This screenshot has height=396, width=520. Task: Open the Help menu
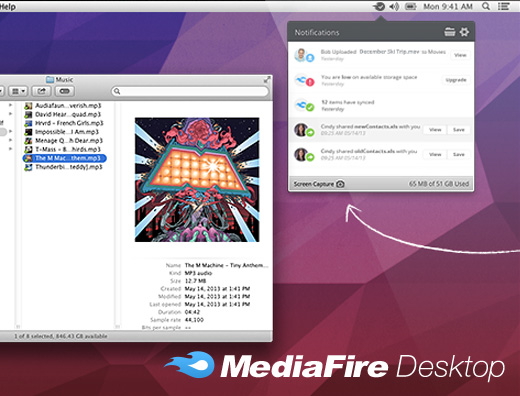click(x=7, y=7)
